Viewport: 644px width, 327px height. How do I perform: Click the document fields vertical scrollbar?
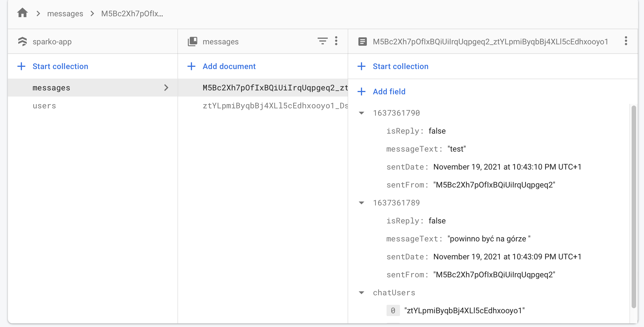click(634, 207)
